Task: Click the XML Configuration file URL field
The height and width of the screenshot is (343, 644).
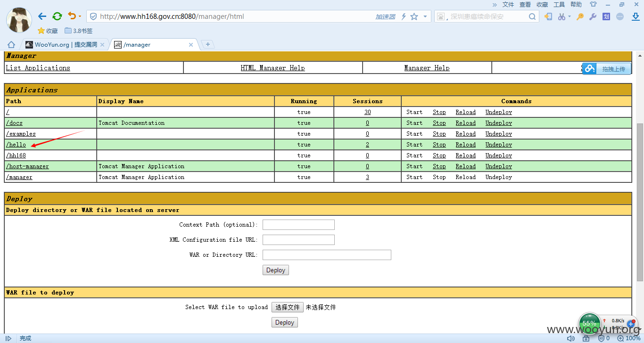Action: (298, 240)
